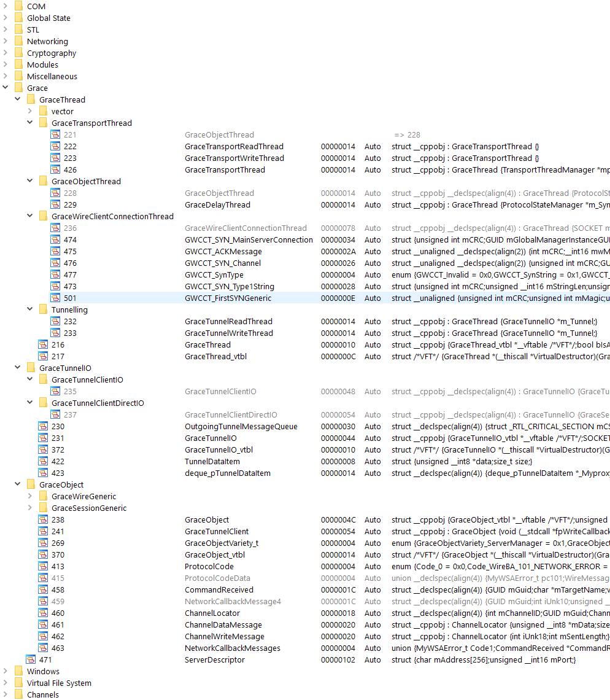This screenshot has width=610, height=700.
Task: Click the struct icon for type 426
Action: click(x=55, y=169)
